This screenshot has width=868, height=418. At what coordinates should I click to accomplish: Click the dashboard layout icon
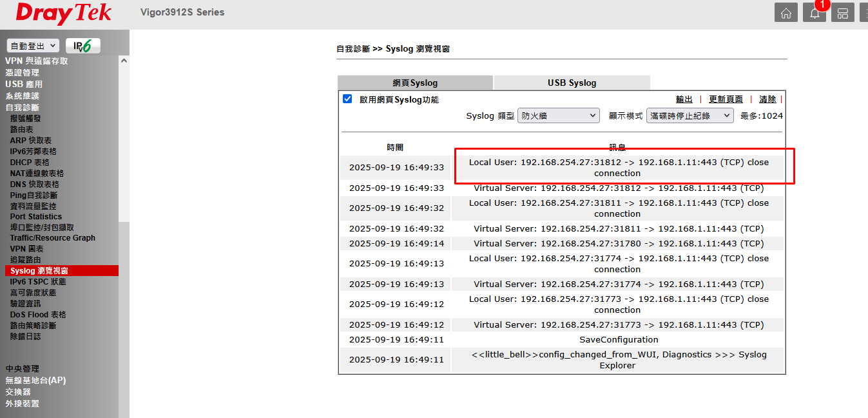842,13
